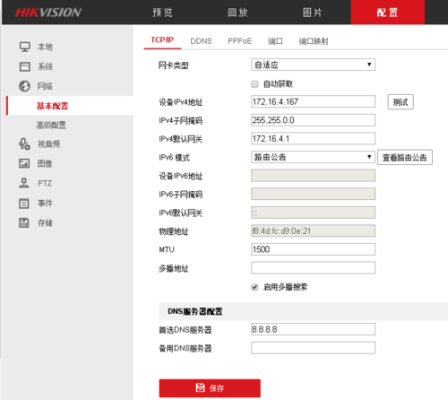This screenshot has height=400, width=448.
Task: Open the storage (存储) sidebar item
Action: (x=45, y=223)
